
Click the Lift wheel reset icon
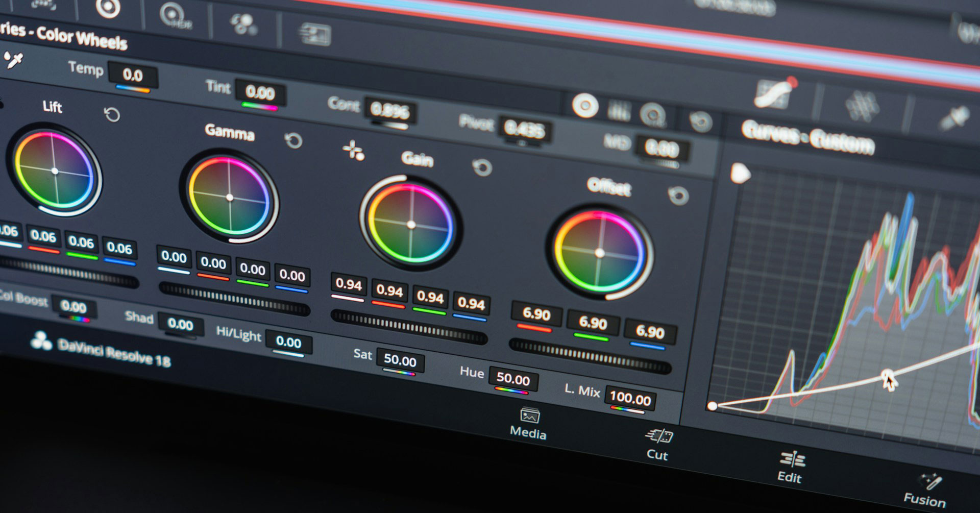point(112,115)
